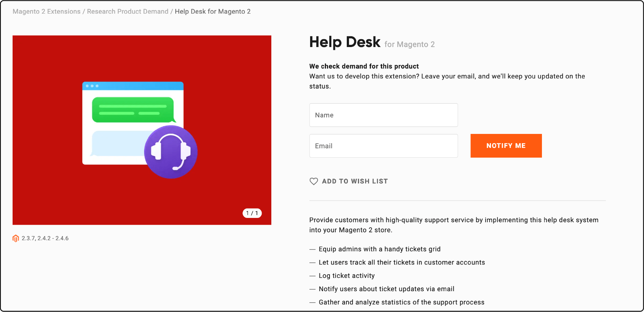Open the Help Desk product image
Screen dimensions: 644x312
(x=142, y=130)
